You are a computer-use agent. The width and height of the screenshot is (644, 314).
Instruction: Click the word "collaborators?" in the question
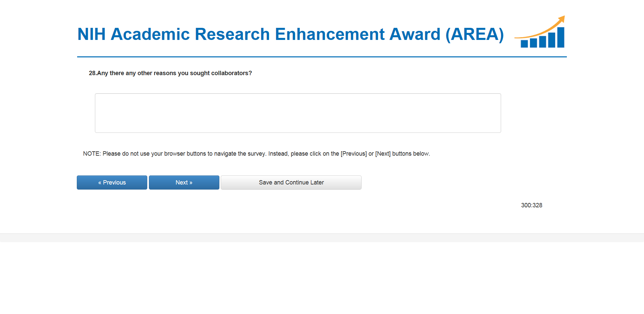[x=231, y=73]
